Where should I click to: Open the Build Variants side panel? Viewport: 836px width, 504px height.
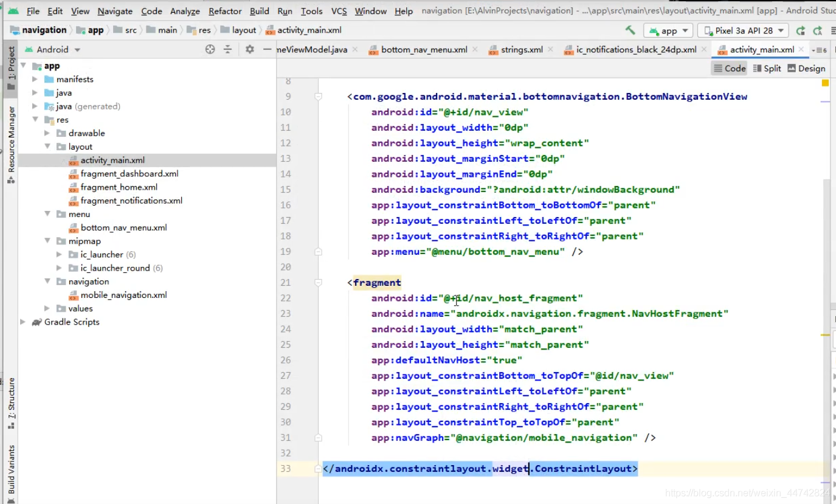point(11,469)
